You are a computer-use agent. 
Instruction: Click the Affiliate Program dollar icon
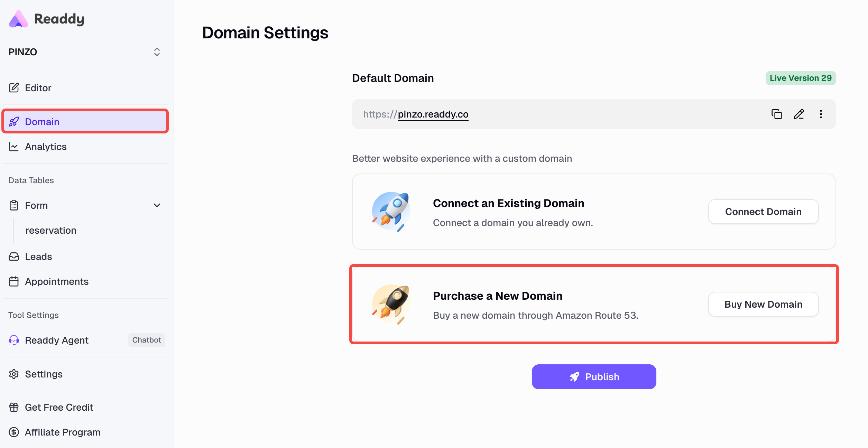coord(14,432)
